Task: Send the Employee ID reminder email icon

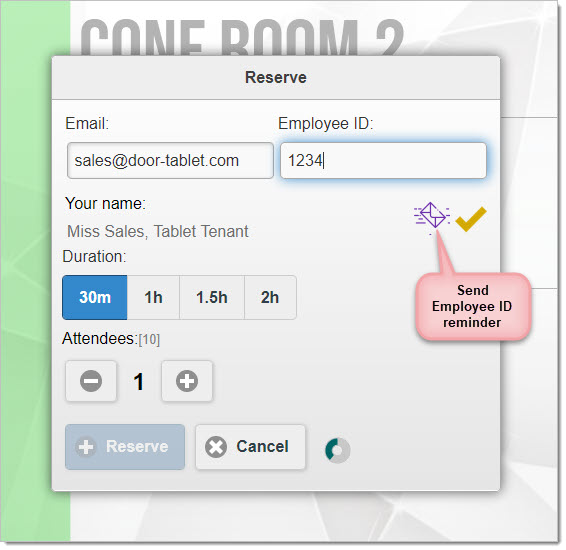Action: [432, 216]
